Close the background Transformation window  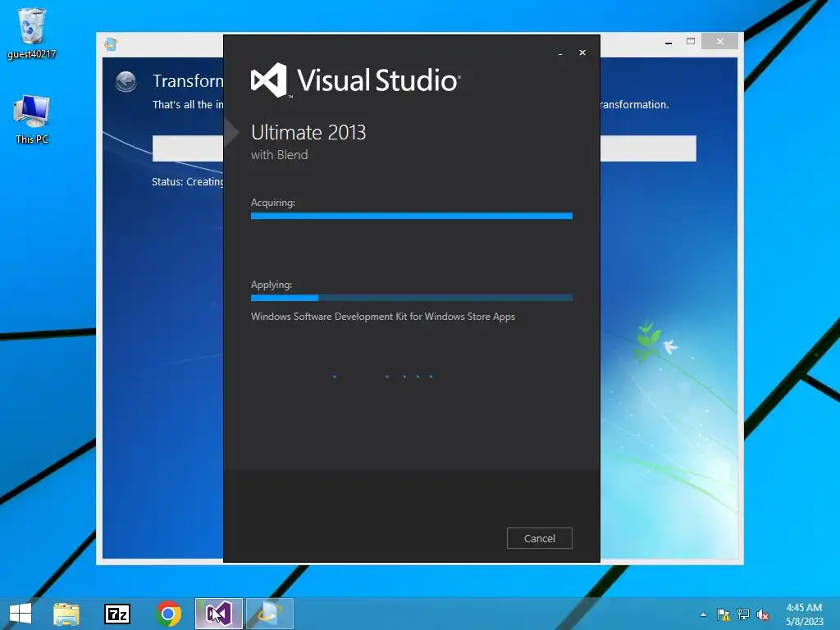tap(719, 41)
